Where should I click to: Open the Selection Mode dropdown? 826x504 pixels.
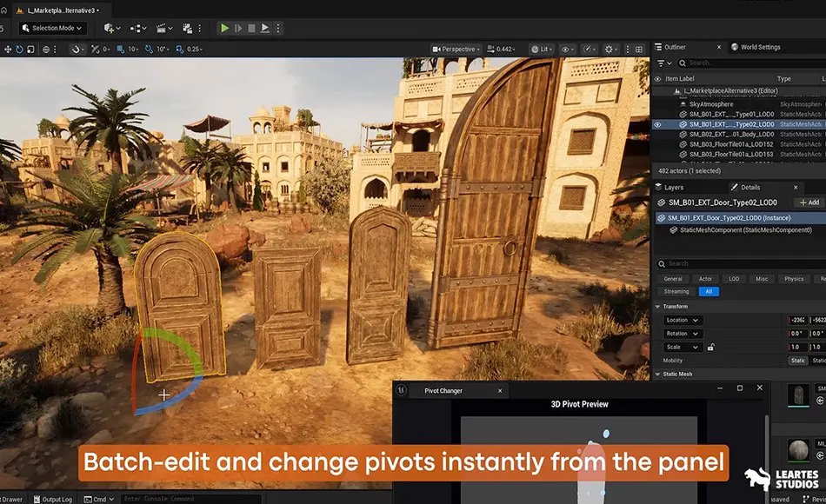pyautogui.click(x=52, y=28)
